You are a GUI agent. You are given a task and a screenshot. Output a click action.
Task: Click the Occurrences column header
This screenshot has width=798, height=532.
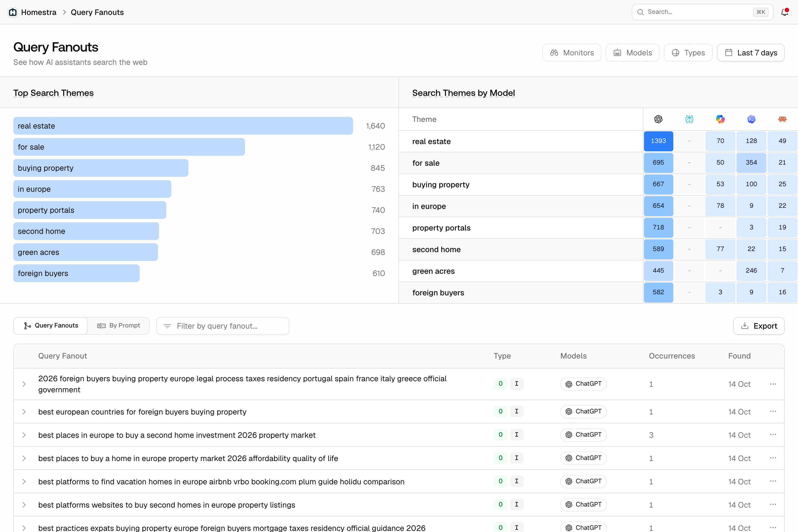pyautogui.click(x=672, y=356)
